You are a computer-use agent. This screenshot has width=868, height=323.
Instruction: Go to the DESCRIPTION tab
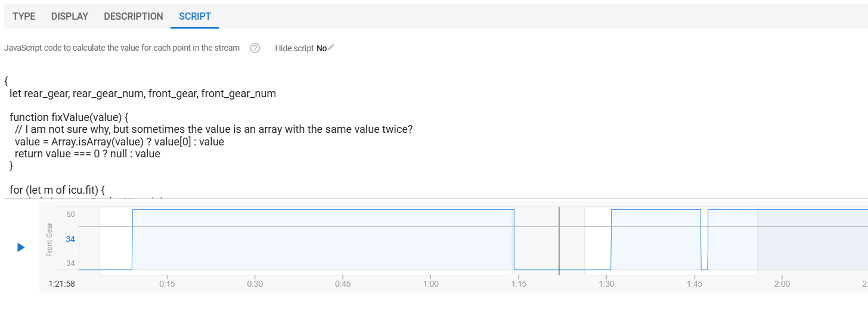[134, 17]
